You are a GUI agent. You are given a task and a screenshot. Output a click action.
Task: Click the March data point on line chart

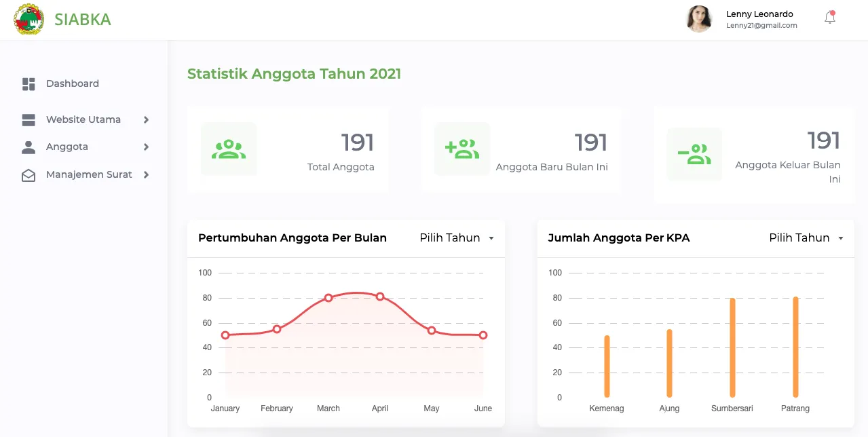click(x=328, y=298)
